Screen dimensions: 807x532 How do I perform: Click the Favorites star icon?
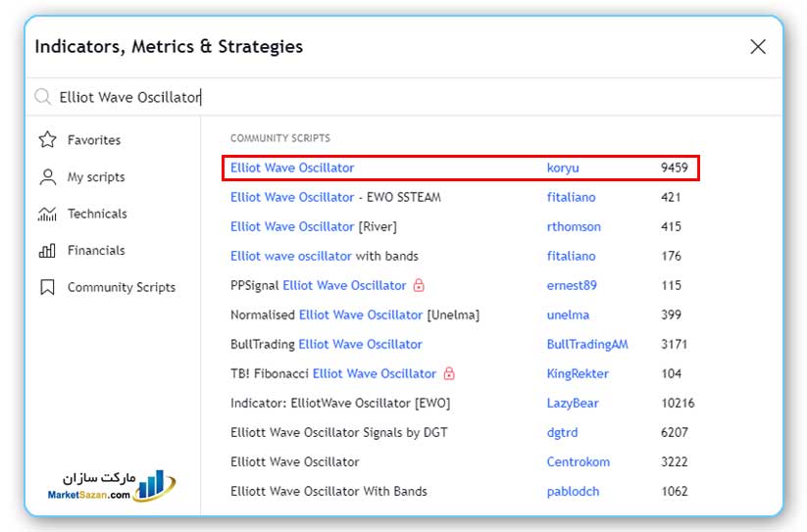click(x=47, y=140)
